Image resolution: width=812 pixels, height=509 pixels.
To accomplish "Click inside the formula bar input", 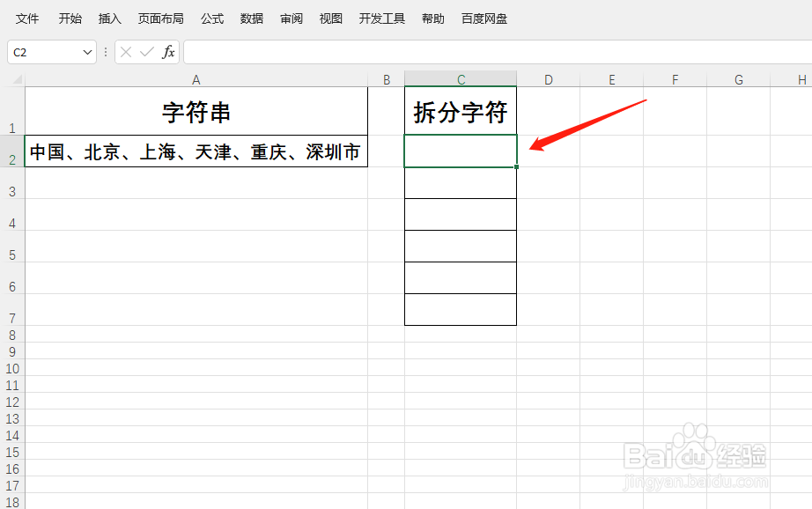I will [497, 52].
